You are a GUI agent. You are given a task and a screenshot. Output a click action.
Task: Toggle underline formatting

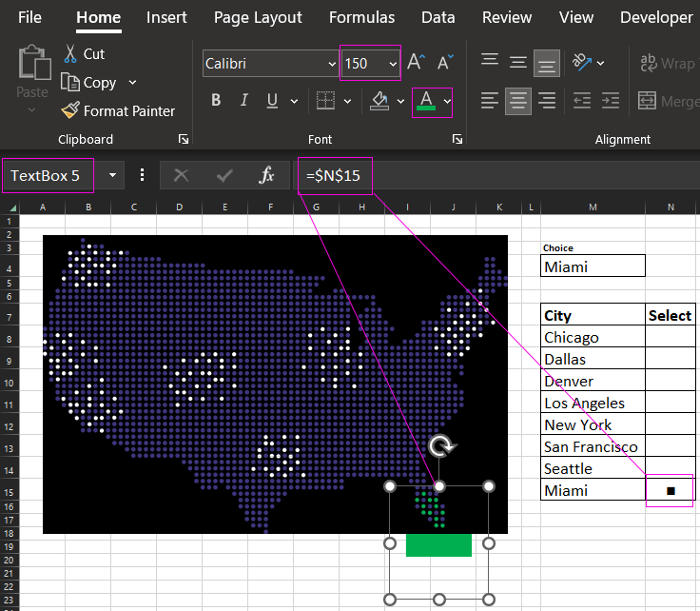click(272, 101)
